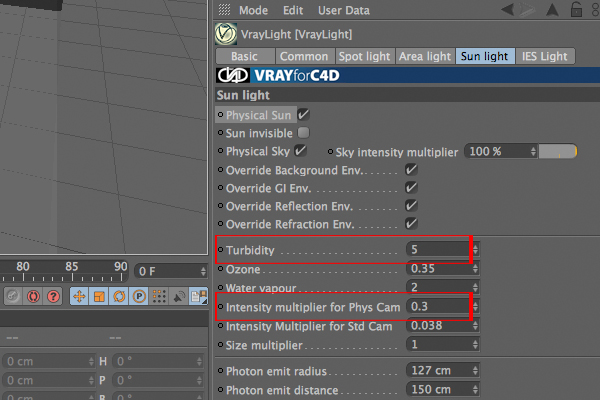600x400 pixels.
Task: Click the red question mark keyframe selection icon
Action: point(54,297)
